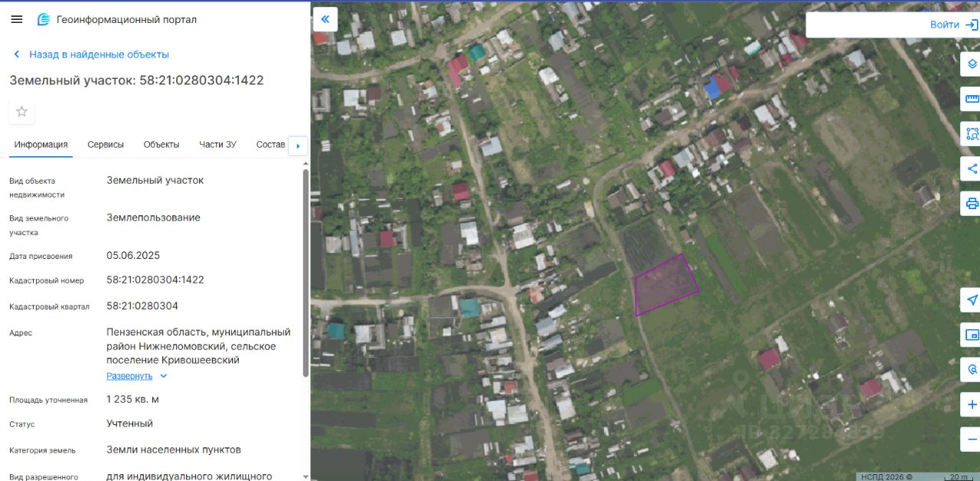Click the НСПД 2026 copyright label
Viewport: 980px width, 481px height.
pyautogui.click(x=887, y=476)
